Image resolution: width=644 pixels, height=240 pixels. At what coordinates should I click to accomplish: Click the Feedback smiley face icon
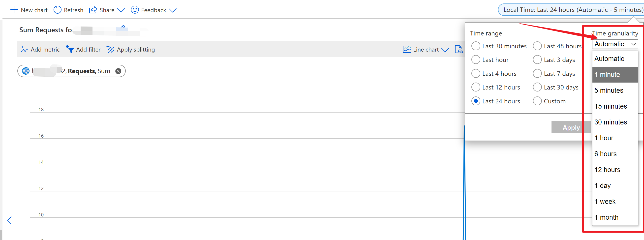(135, 10)
